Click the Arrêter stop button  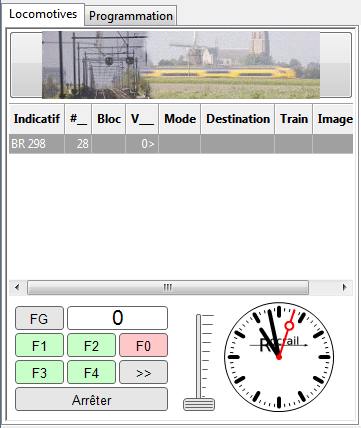click(x=91, y=399)
